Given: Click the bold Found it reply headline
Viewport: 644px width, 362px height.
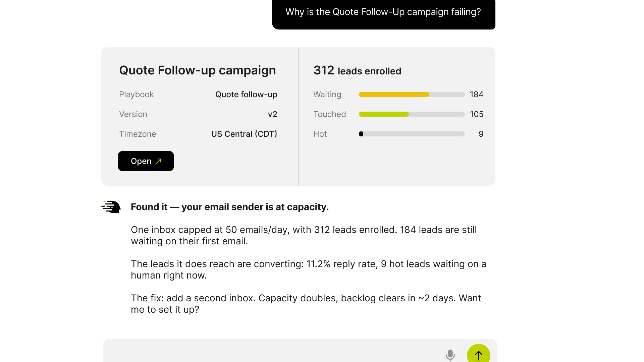Looking at the screenshot, I should click(x=230, y=207).
